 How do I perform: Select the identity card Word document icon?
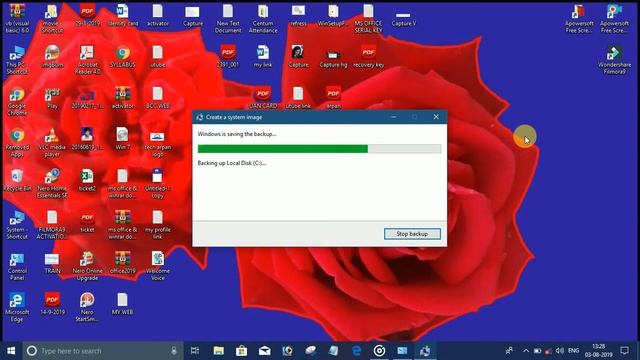[122, 16]
